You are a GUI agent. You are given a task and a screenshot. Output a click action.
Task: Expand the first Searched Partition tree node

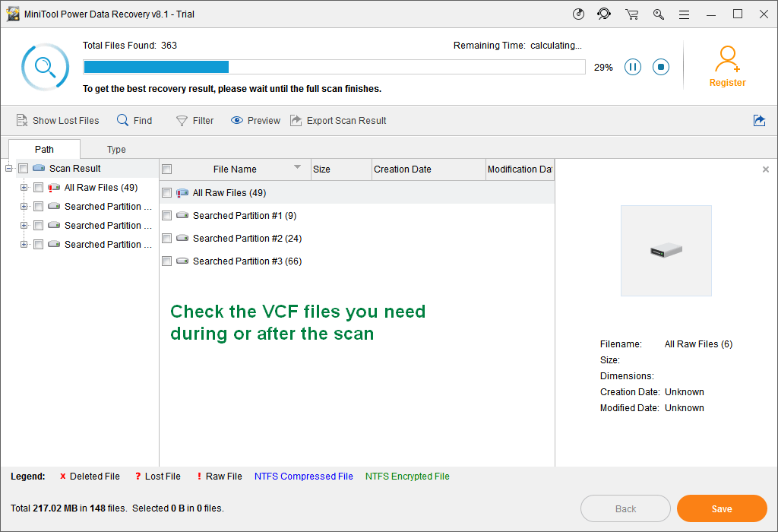tap(24, 207)
